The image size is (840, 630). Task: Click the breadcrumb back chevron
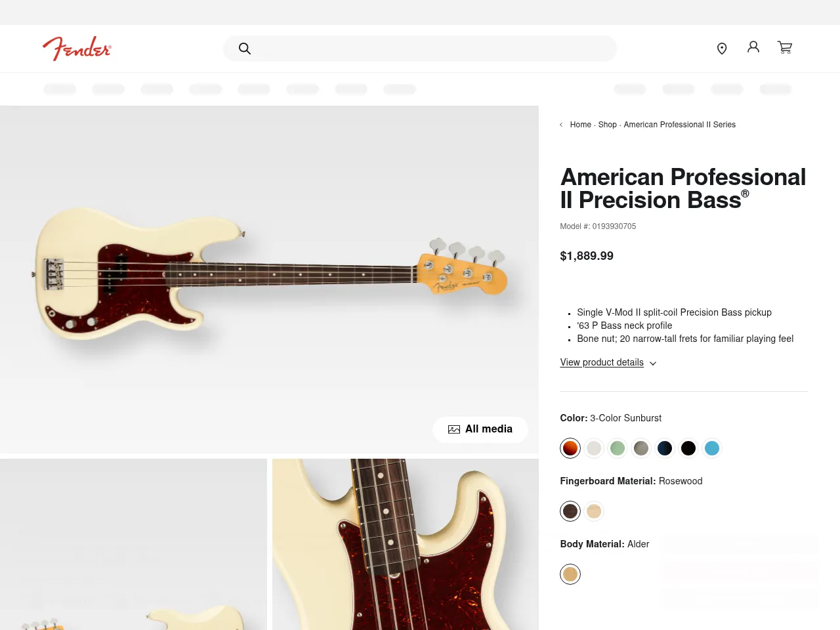coord(562,125)
